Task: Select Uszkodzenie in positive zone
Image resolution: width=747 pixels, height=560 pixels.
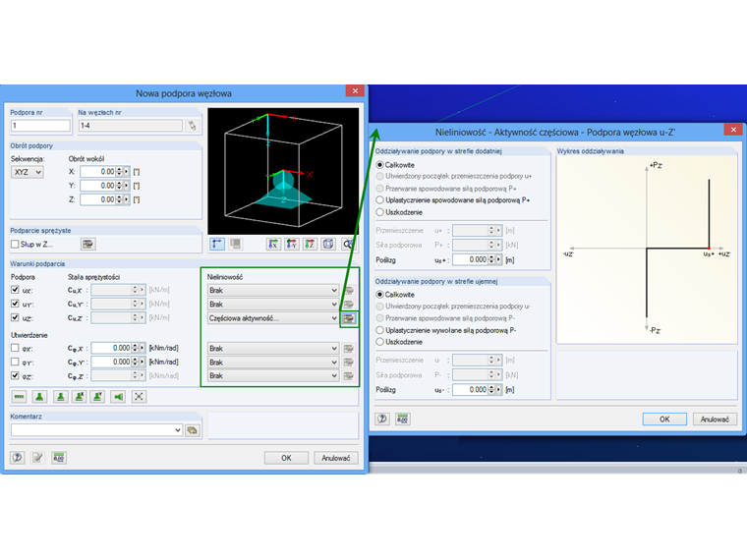Action: (380, 212)
